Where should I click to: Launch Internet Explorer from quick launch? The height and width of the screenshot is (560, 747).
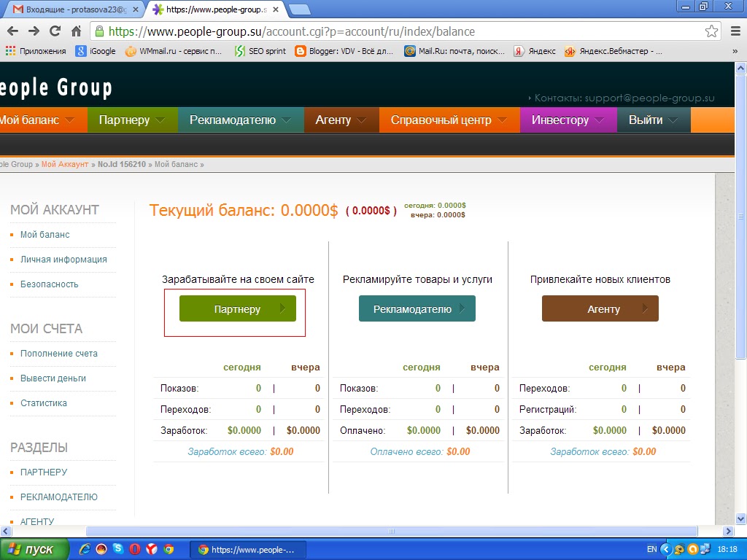(85, 549)
